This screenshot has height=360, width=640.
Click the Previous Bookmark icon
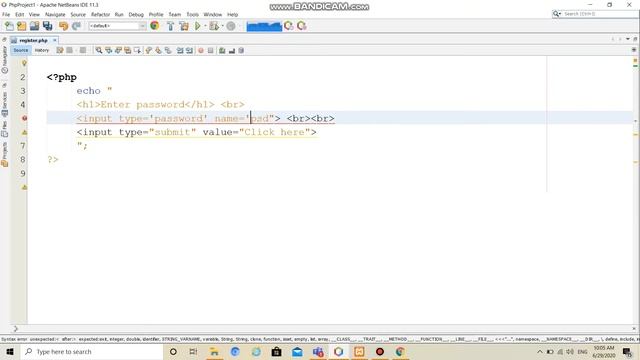[x=149, y=50]
